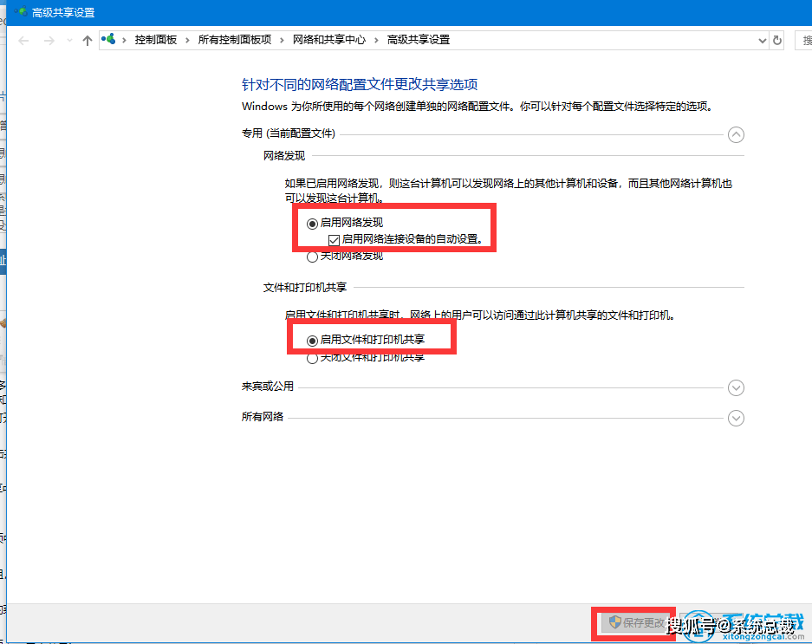
Task: Go forward using the forward arrow
Action: pyautogui.click(x=49, y=41)
